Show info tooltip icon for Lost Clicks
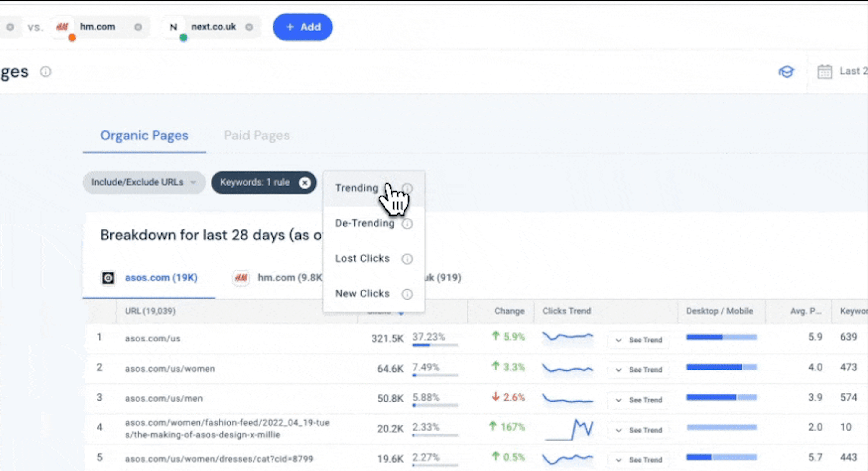 407,259
